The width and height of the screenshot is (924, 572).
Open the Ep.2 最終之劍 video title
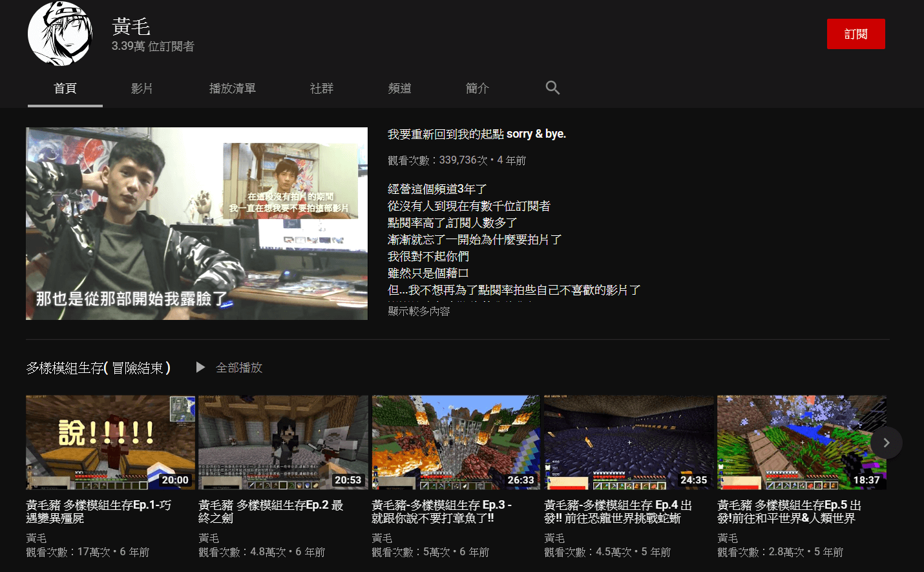(271, 511)
